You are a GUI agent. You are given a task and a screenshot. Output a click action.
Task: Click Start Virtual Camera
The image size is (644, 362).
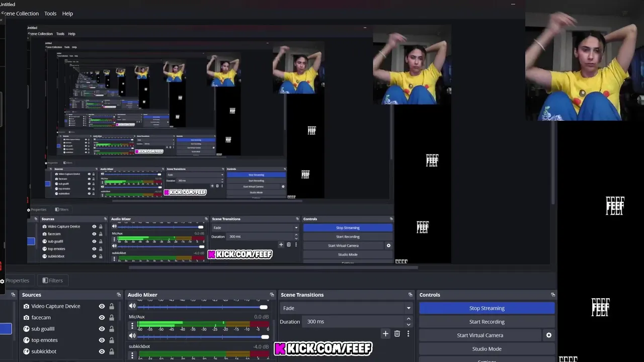(480, 335)
